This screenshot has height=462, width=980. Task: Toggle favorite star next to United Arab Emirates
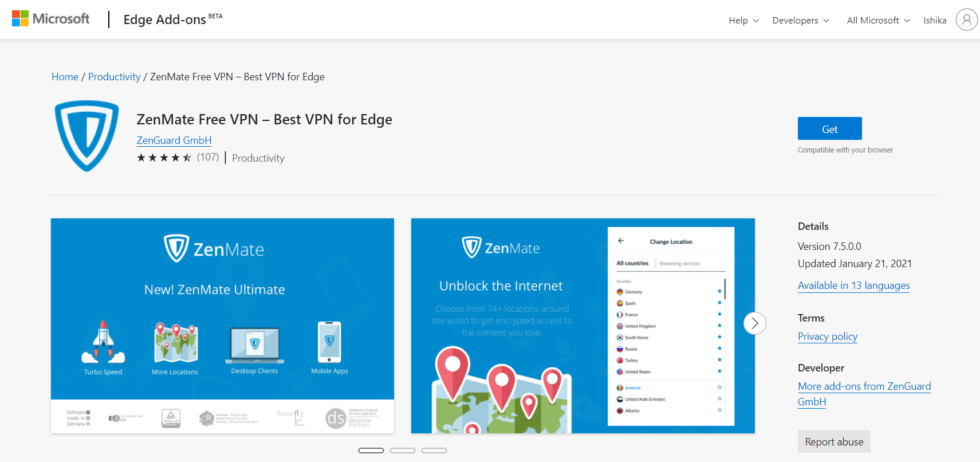click(720, 398)
